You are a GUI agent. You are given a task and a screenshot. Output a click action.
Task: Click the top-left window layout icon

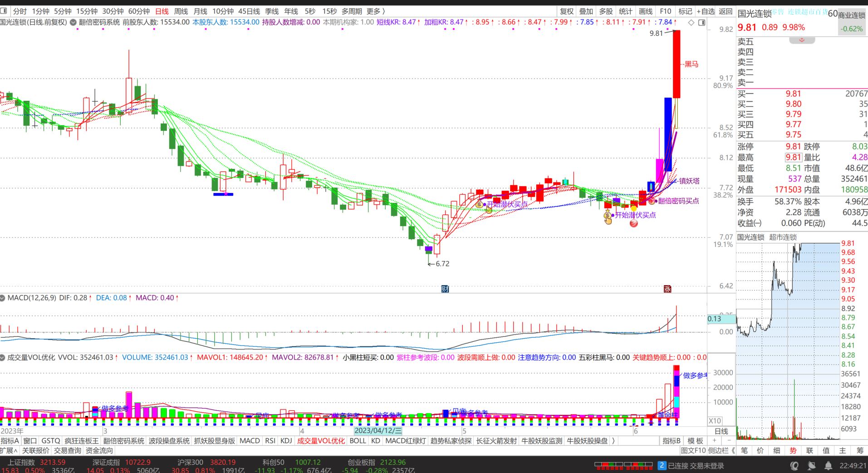[x=4, y=11]
